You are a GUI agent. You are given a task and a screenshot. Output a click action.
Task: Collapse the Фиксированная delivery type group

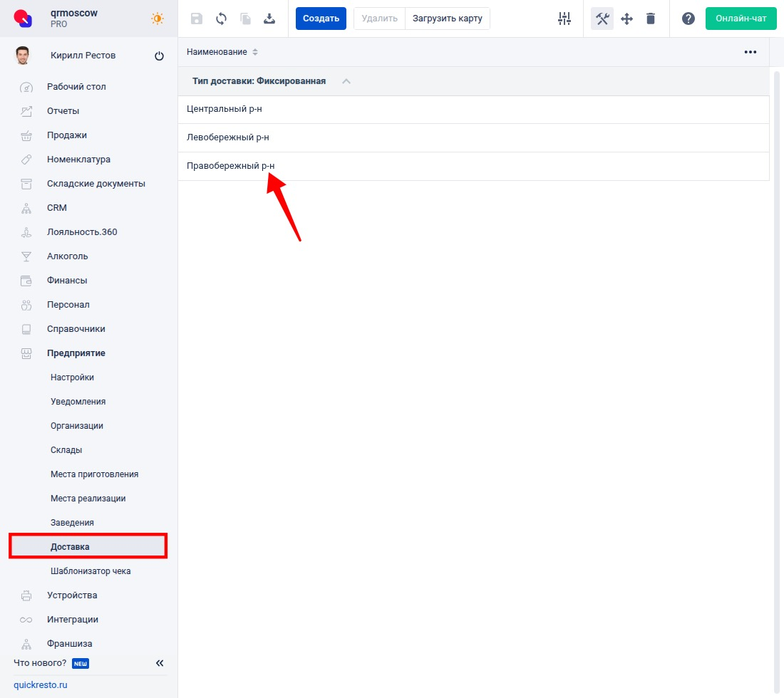pyautogui.click(x=346, y=81)
